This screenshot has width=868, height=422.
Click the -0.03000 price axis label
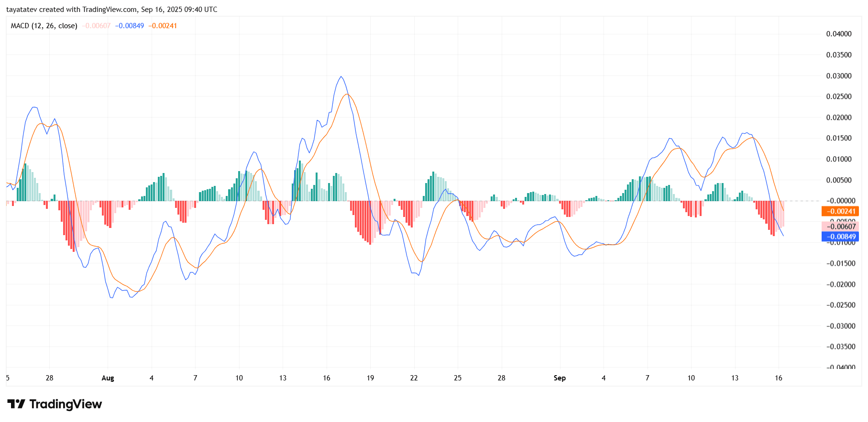click(840, 326)
